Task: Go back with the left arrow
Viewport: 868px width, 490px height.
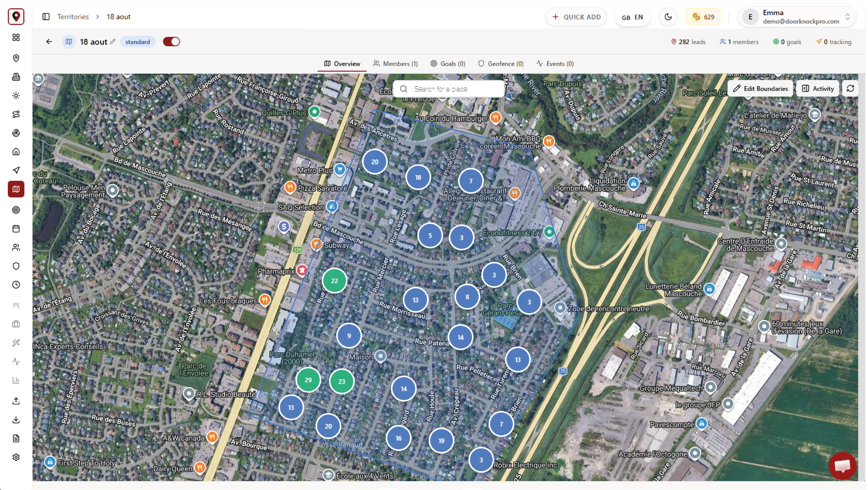Action: point(49,42)
